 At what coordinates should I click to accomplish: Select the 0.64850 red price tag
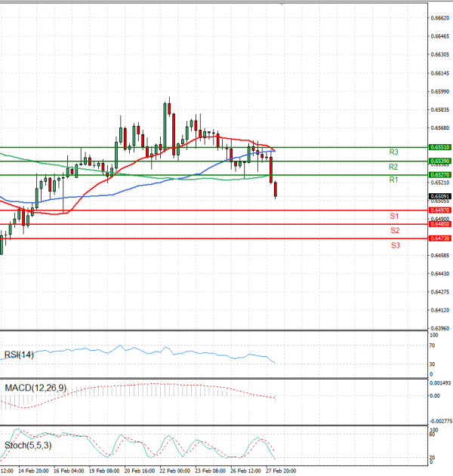tap(440, 224)
